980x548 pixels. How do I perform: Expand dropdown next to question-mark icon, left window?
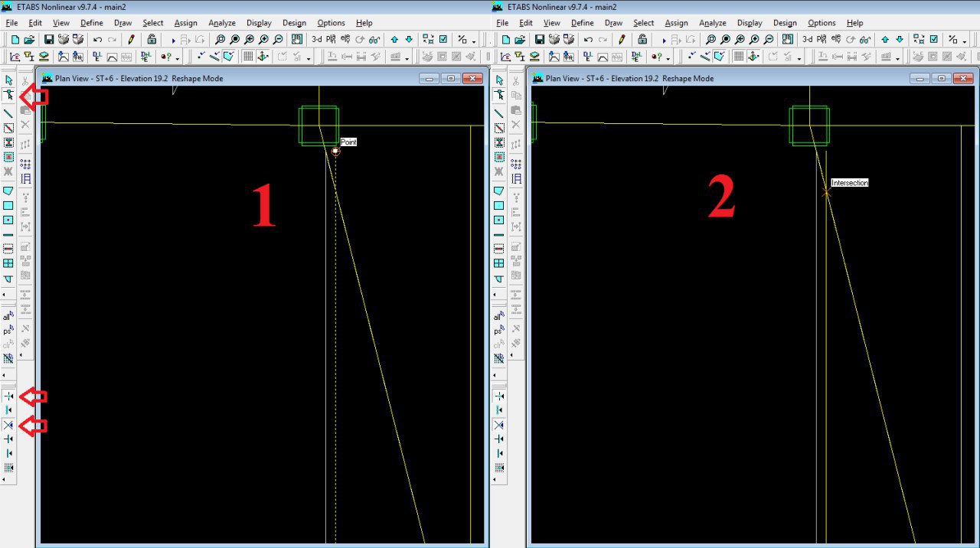(x=178, y=57)
